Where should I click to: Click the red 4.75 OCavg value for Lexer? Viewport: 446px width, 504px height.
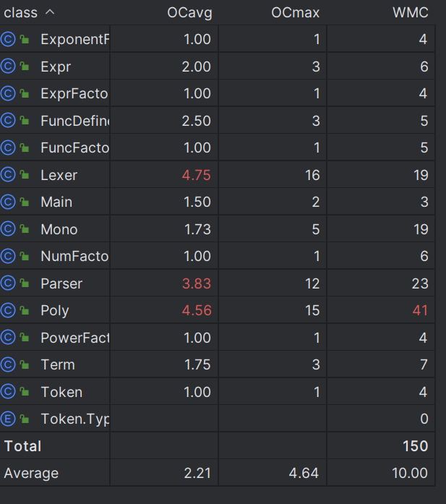point(197,175)
